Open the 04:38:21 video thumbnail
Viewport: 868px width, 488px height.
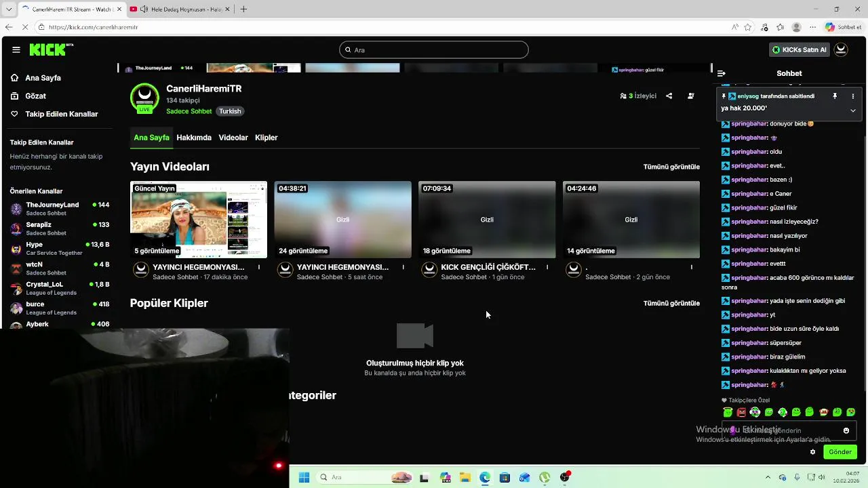(x=342, y=220)
